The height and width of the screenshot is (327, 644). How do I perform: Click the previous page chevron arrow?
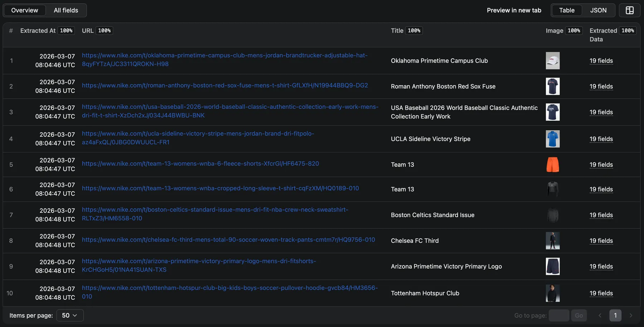point(600,315)
